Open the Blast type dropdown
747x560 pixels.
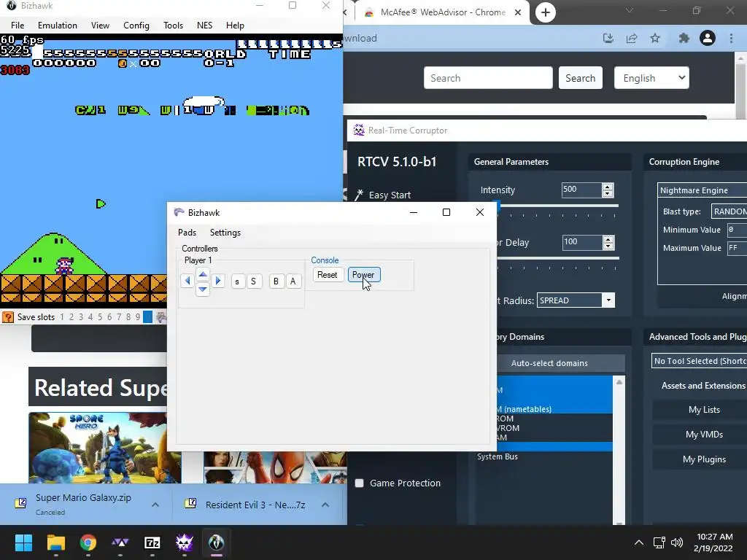point(729,211)
